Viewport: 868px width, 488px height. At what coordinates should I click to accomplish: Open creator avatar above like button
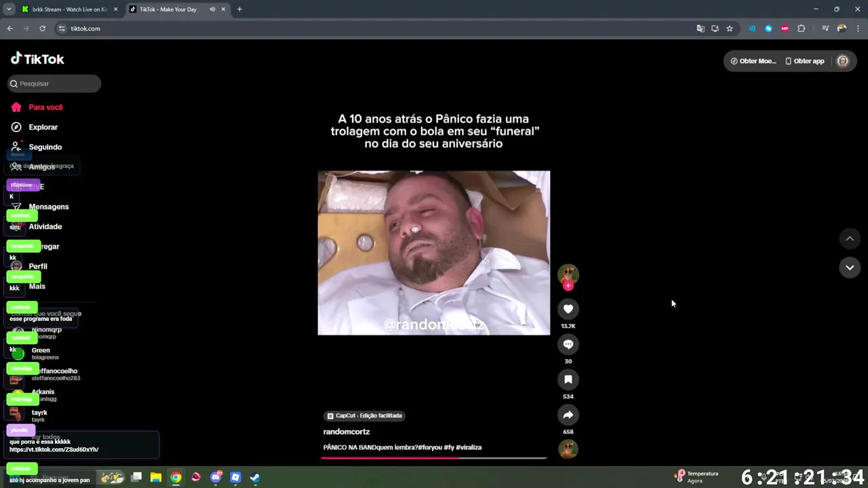click(568, 274)
